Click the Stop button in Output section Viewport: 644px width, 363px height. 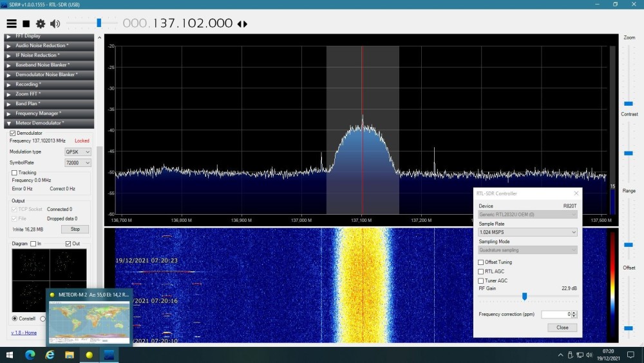75,230
